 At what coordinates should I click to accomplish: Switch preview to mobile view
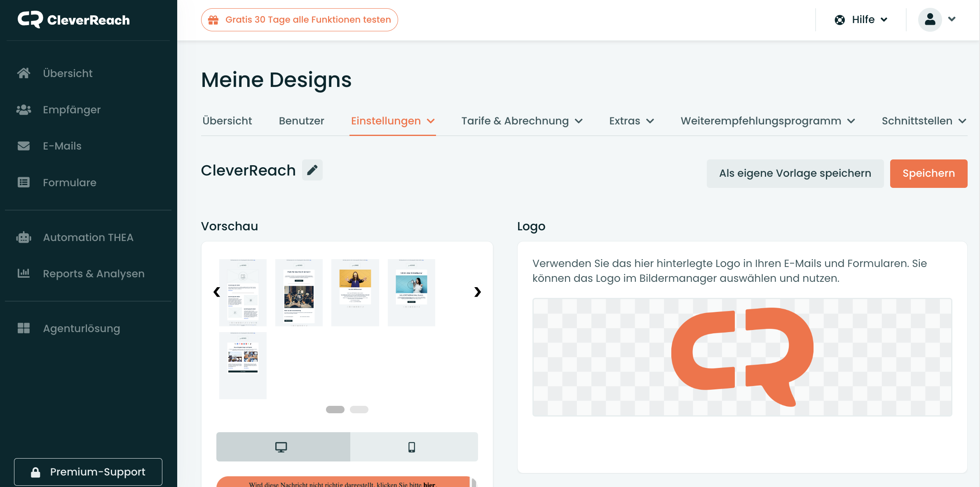coord(414,447)
